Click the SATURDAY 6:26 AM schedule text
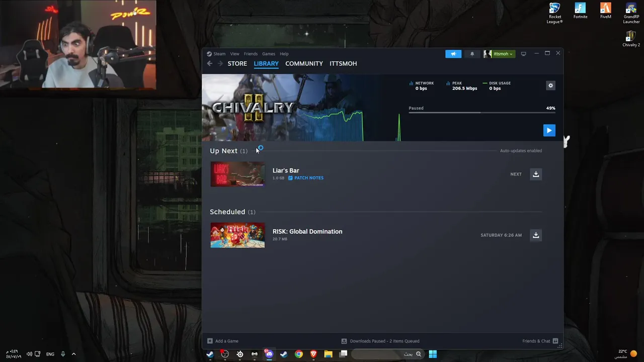Viewport: 644px width, 362px height. (501, 235)
